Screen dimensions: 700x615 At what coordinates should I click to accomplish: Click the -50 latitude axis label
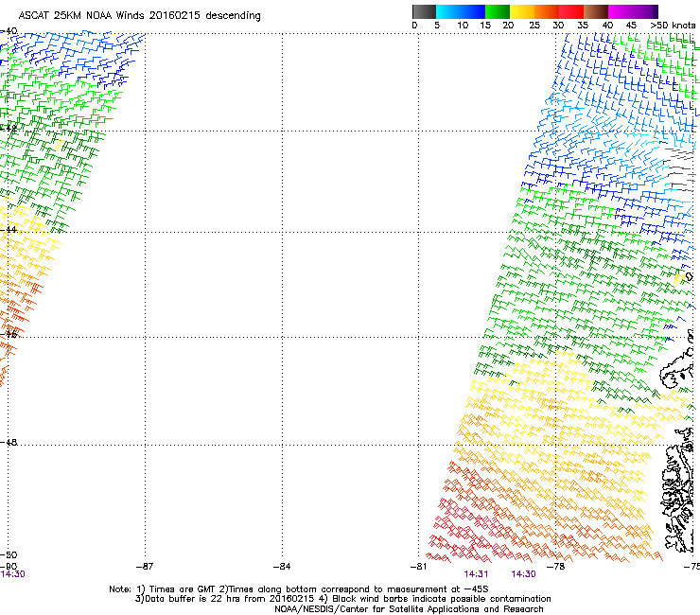9,554
